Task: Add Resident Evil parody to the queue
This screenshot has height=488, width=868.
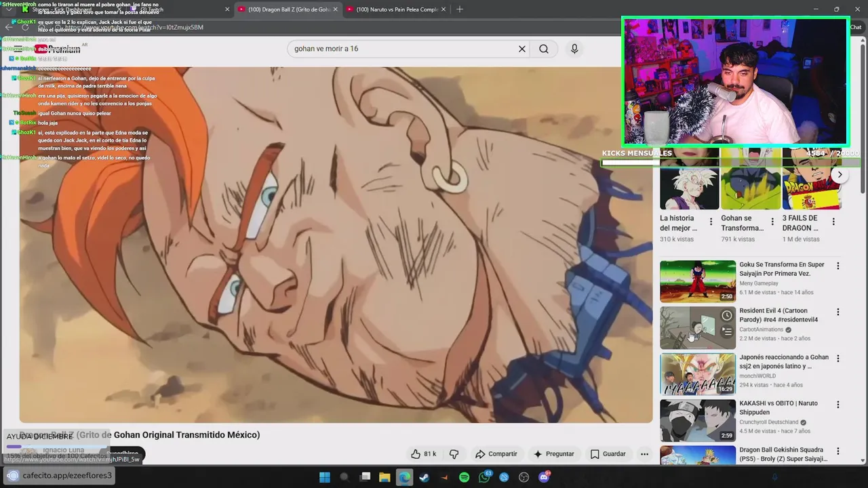Action: pos(727,331)
